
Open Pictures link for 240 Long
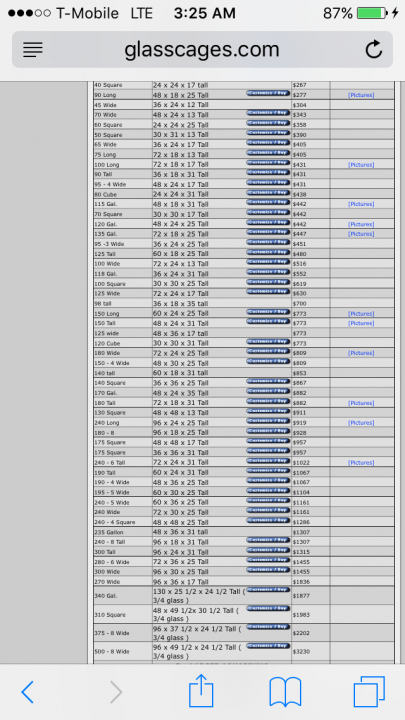[361, 422]
